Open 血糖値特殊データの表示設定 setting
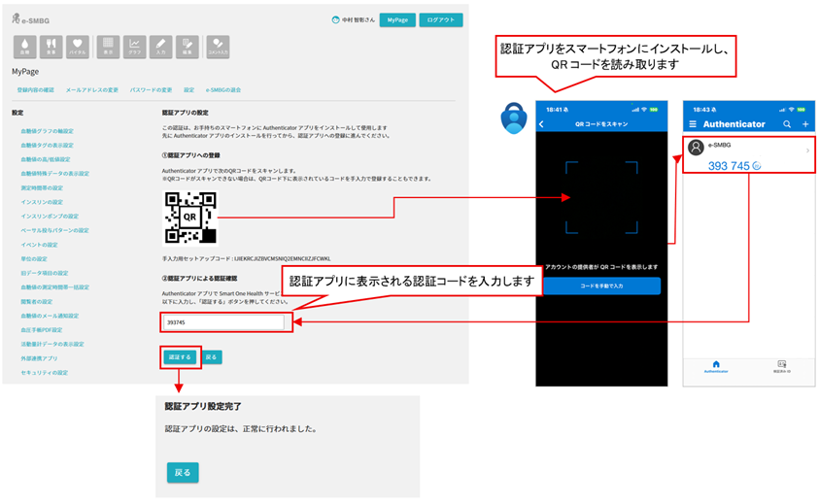Viewport: 819px width, 504px height. click(x=54, y=174)
